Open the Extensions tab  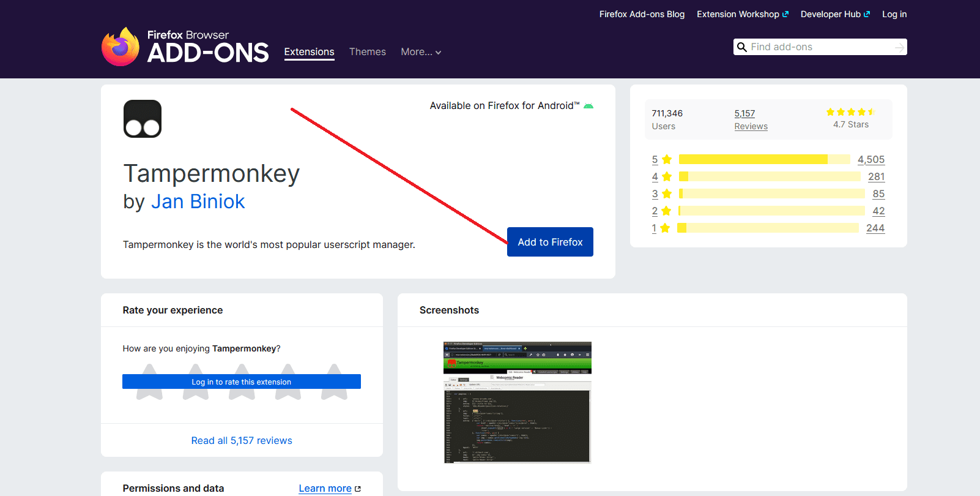coord(309,52)
